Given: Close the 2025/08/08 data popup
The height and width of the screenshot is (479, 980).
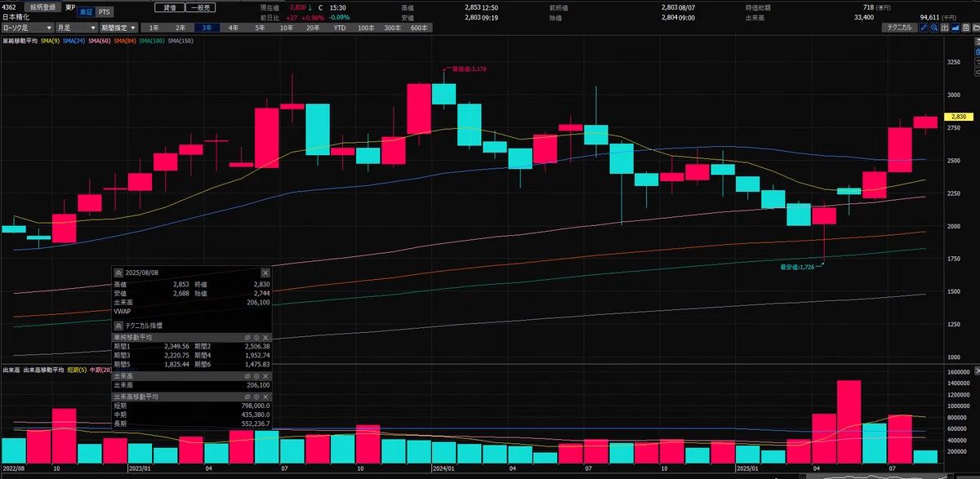Looking at the screenshot, I should 265,273.
